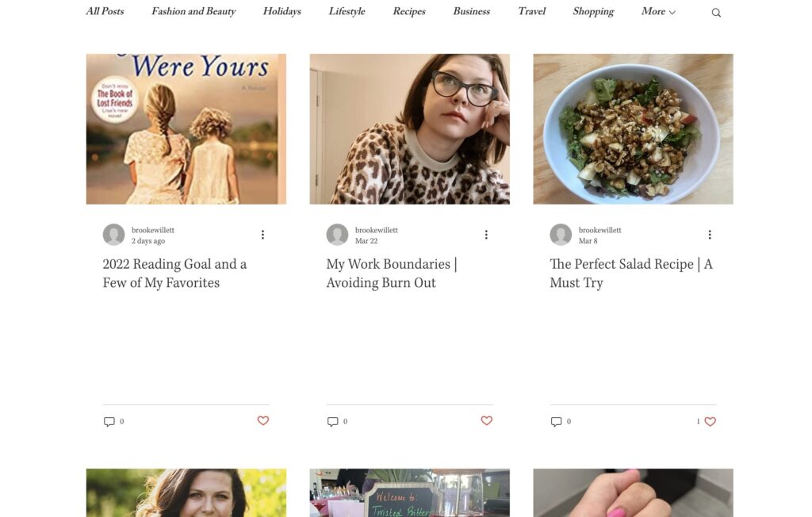Click author avatar on Perfect Salad post
The image size is (812, 517).
[561, 235]
